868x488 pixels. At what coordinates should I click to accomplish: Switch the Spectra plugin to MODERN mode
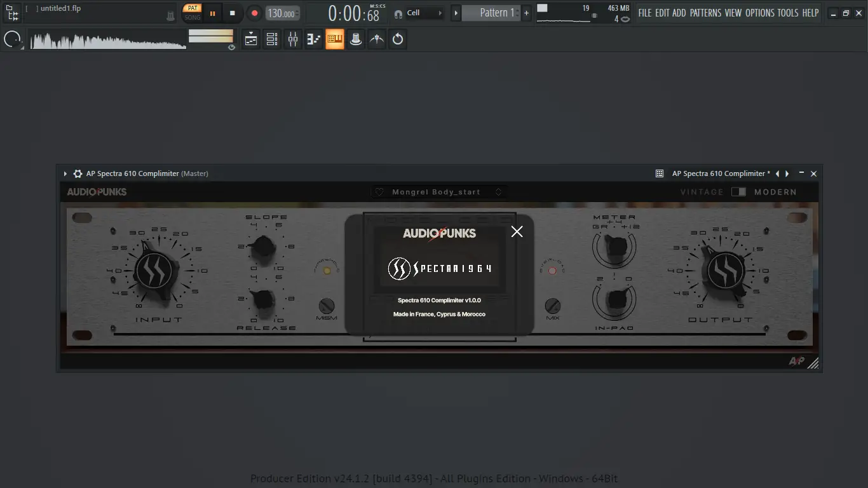pyautogui.click(x=743, y=191)
